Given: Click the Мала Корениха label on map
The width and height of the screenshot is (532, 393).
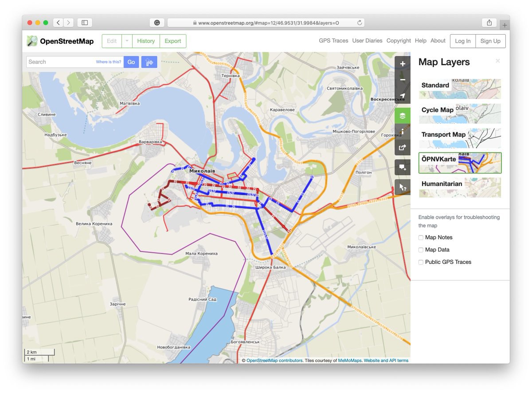Looking at the screenshot, I should 202,254.
